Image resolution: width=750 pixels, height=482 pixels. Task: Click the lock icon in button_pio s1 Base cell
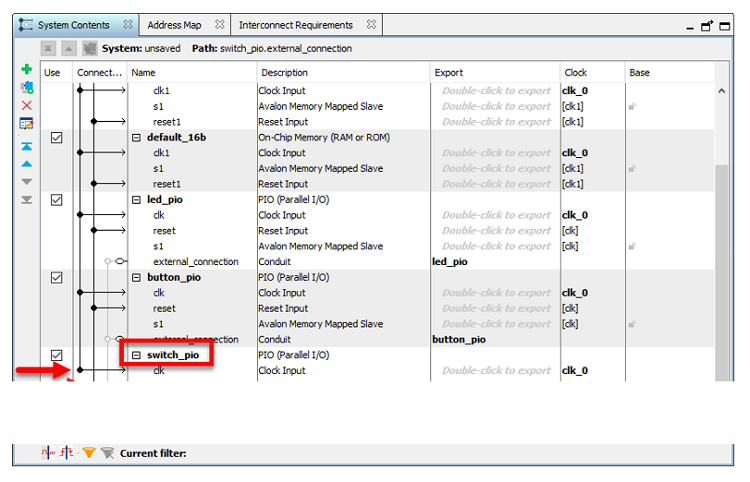[x=632, y=324]
